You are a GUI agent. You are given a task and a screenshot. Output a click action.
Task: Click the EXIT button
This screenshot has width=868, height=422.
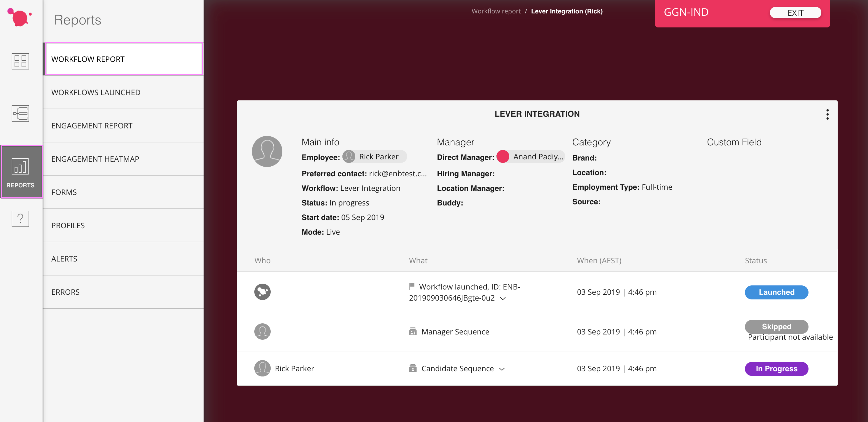pyautogui.click(x=795, y=13)
